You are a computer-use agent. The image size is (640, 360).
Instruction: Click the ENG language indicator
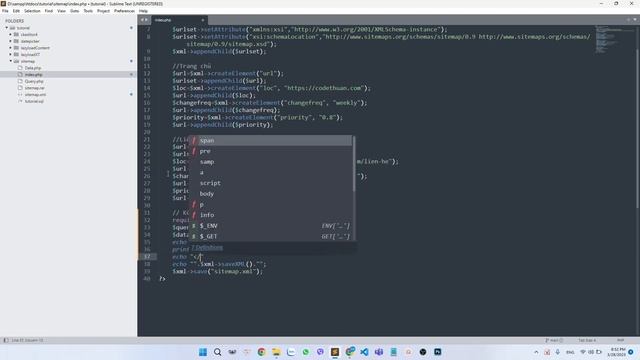pos(570,352)
